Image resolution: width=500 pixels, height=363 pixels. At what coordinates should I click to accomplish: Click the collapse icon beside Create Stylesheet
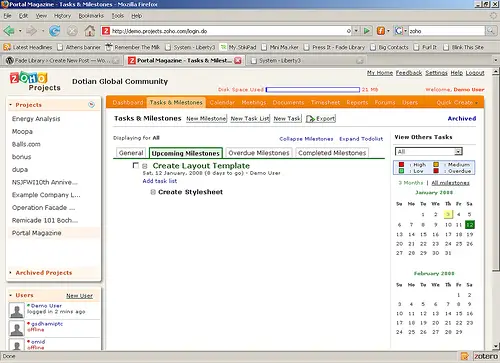[153, 192]
